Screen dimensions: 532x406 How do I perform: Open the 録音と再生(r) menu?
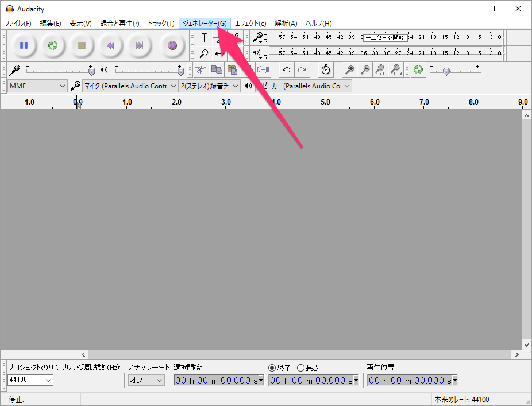point(119,24)
